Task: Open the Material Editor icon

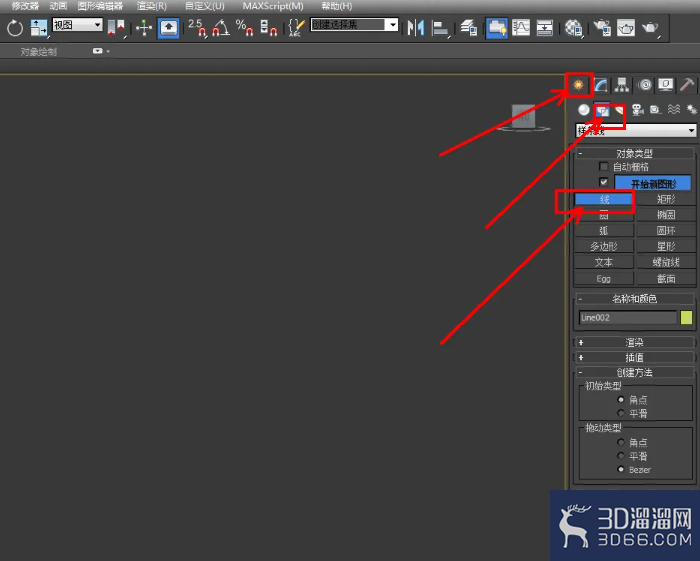Action: pos(573,28)
